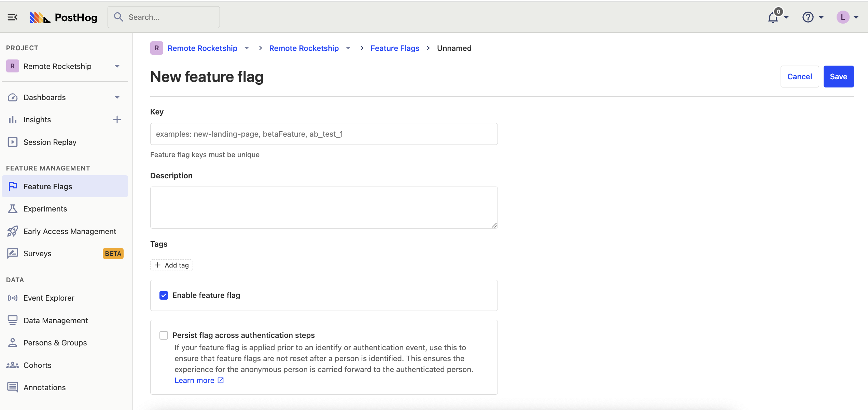Select Surveys in the sidebar
Image resolution: width=868 pixels, height=410 pixels.
pyautogui.click(x=38, y=254)
